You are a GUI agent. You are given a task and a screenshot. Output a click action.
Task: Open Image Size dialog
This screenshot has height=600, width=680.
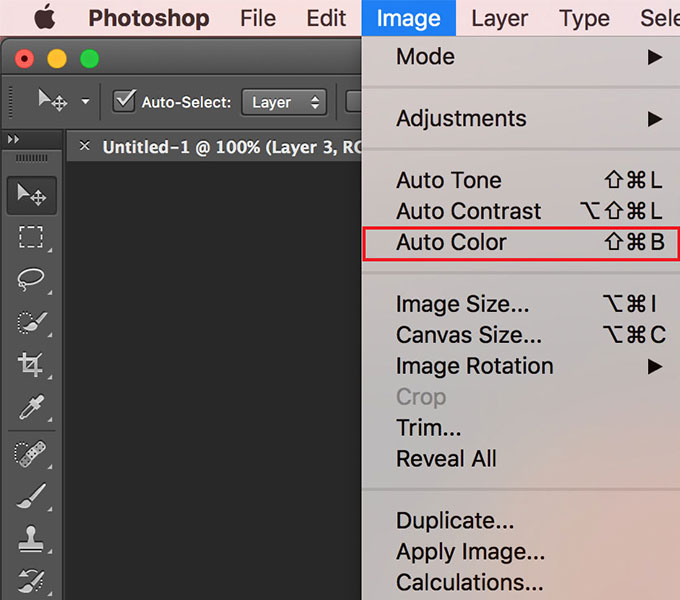tap(521, 304)
